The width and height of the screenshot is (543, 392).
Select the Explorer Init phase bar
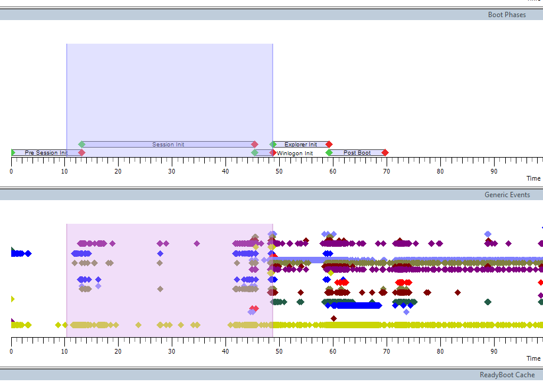coord(301,145)
